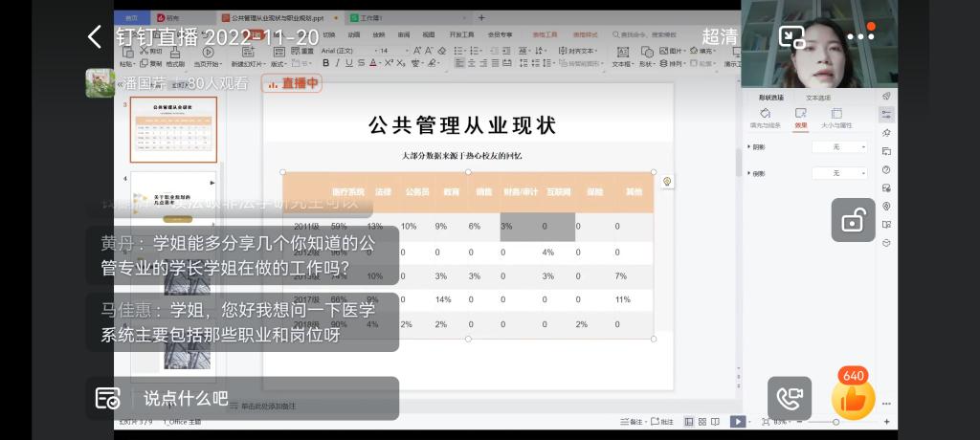Switch to the 稻壳 tab
The height and width of the screenshot is (440, 980).
coord(184,18)
